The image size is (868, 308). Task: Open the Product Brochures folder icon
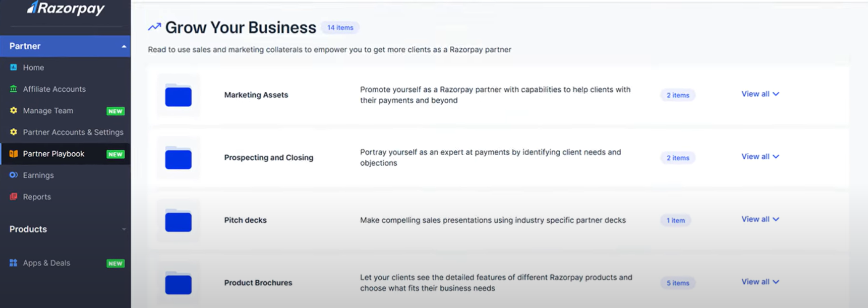[178, 283]
